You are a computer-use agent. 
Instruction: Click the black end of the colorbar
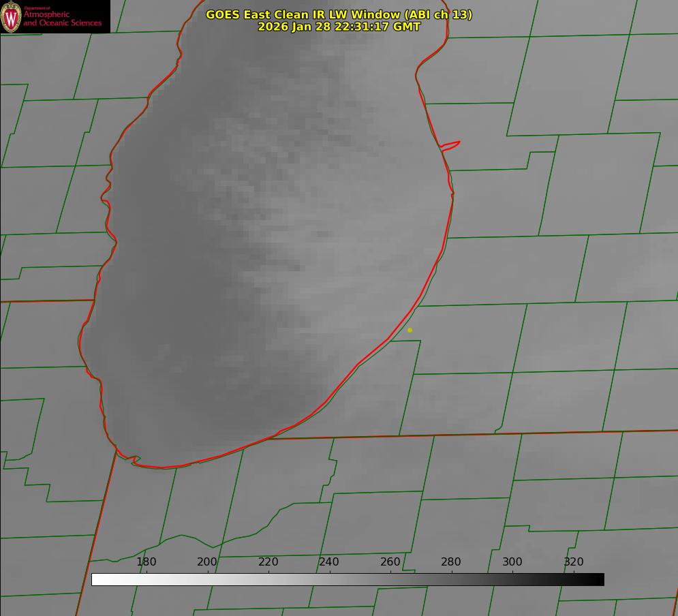point(599,579)
